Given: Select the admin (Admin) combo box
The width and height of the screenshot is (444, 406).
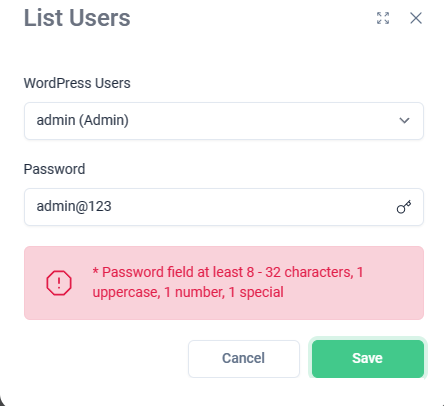Looking at the screenshot, I should pos(224,121).
